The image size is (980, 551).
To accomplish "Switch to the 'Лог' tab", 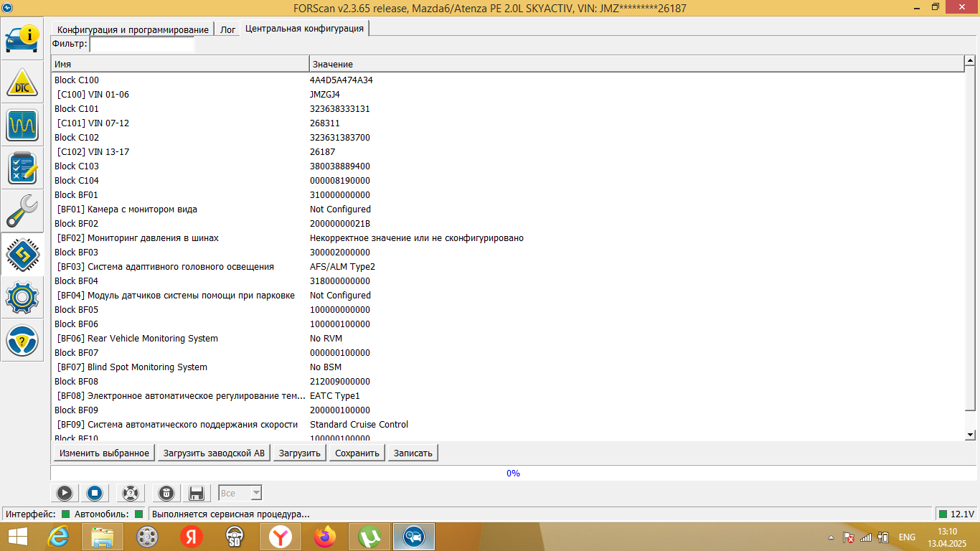I will tap(227, 29).
